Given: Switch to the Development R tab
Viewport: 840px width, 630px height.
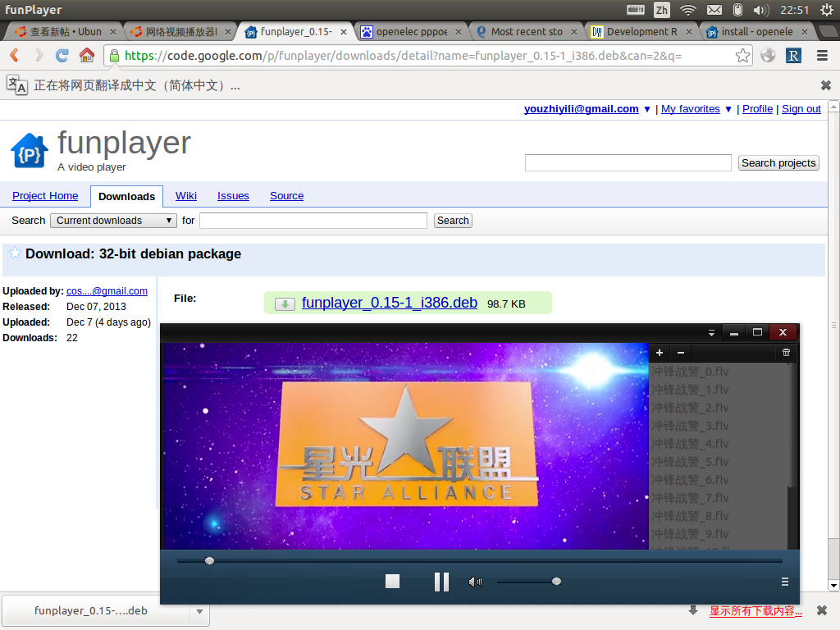Looking at the screenshot, I should (641, 32).
